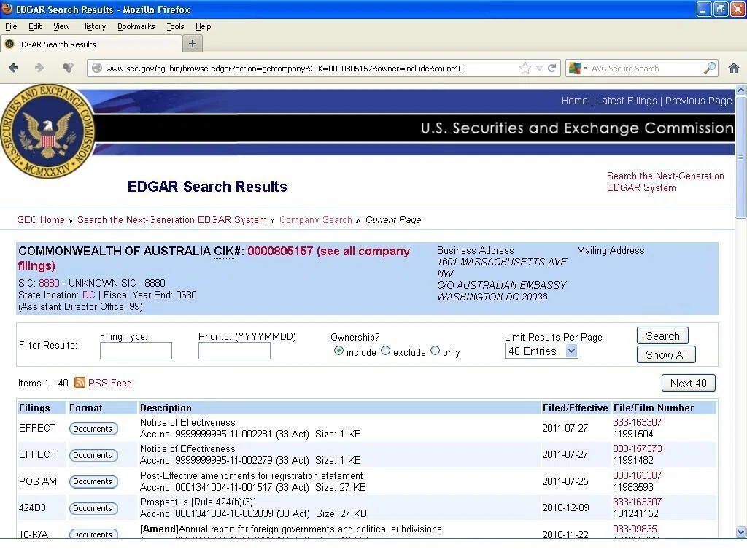Select the only ownership radio button
747x560 pixels.
coord(435,351)
